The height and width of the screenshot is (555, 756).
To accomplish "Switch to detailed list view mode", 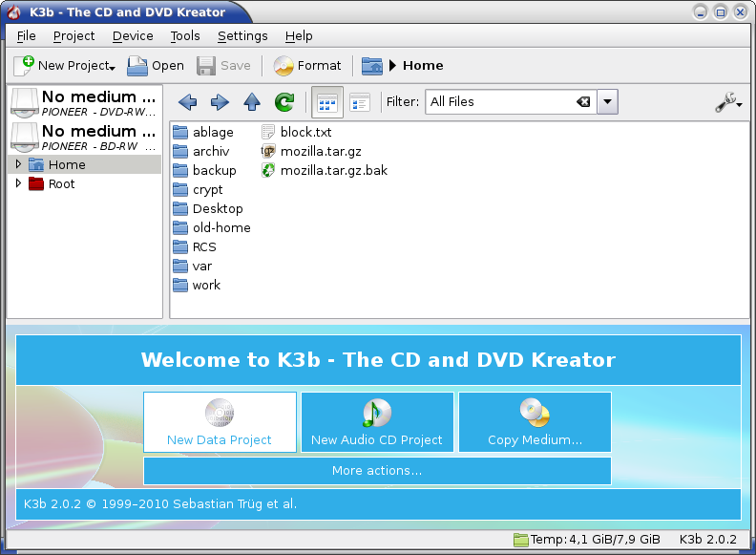I will click(x=360, y=102).
